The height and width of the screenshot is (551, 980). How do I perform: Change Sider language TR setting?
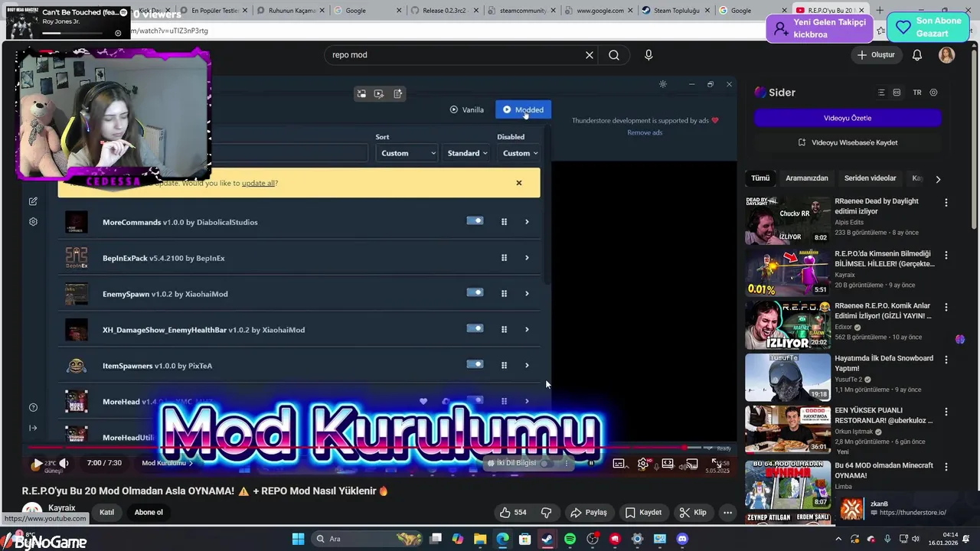[917, 93]
